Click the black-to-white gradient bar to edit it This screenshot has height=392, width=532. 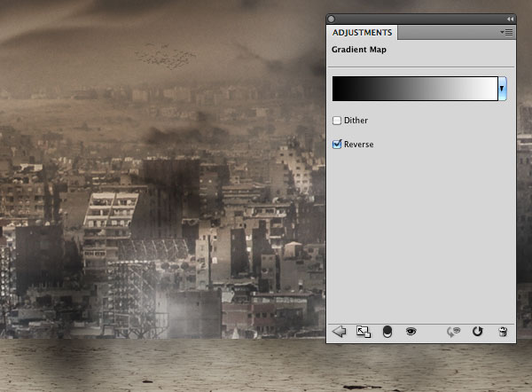coord(415,89)
